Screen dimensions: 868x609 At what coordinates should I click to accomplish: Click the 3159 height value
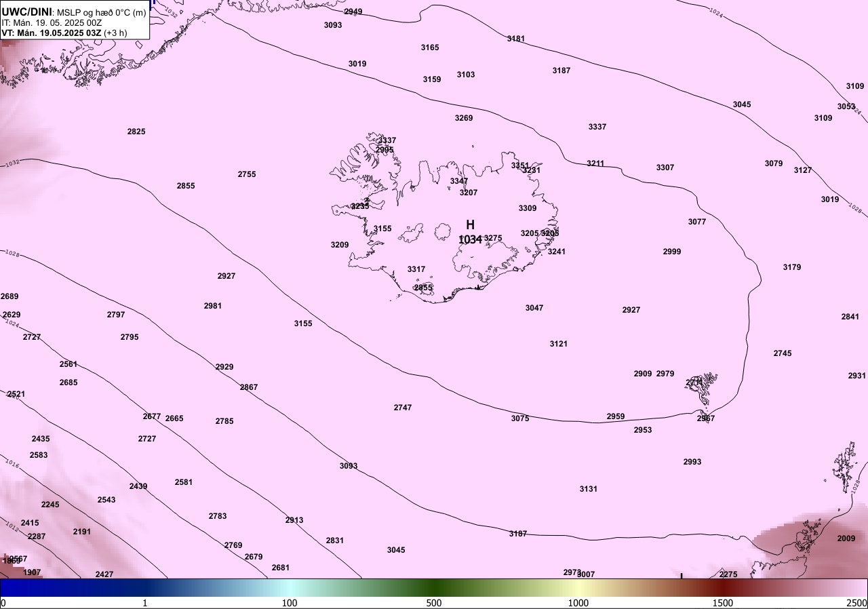coord(432,79)
